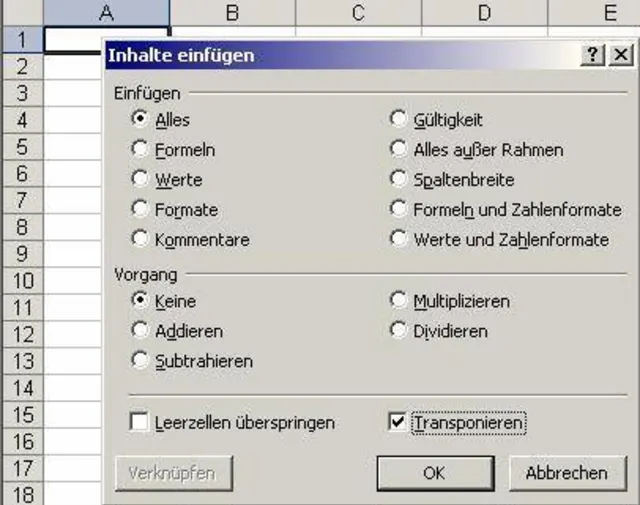Close the Inhalte einfügen dialog
The height and width of the screenshot is (505, 640).
click(x=621, y=56)
